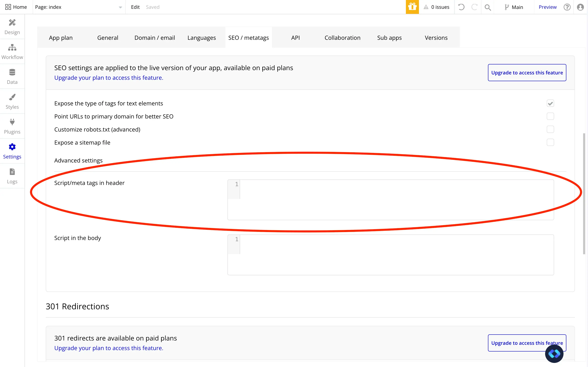Go to the Data section

[x=12, y=76]
